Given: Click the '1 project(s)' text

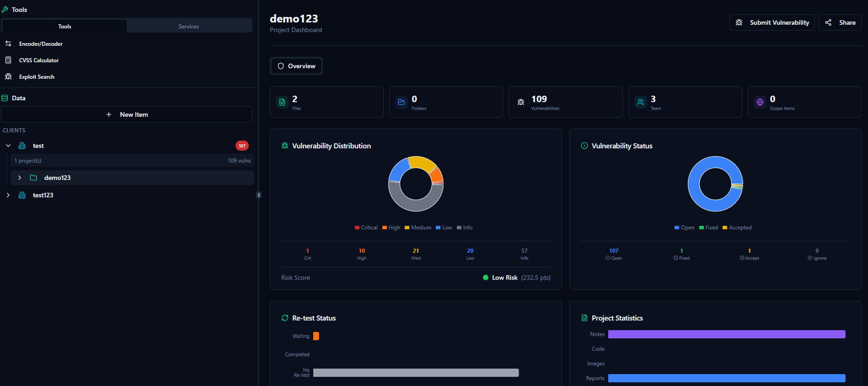Looking at the screenshot, I should [x=28, y=161].
